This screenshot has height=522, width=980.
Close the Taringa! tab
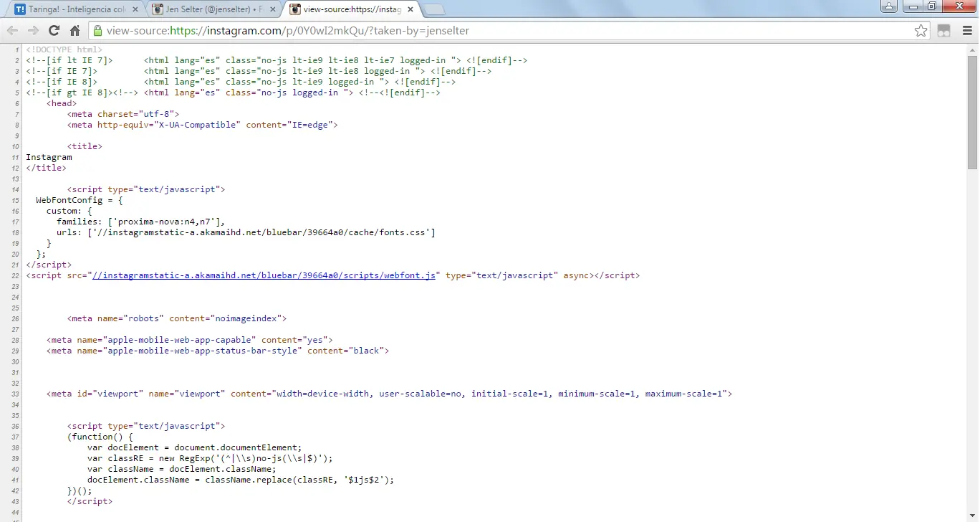[x=134, y=10]
